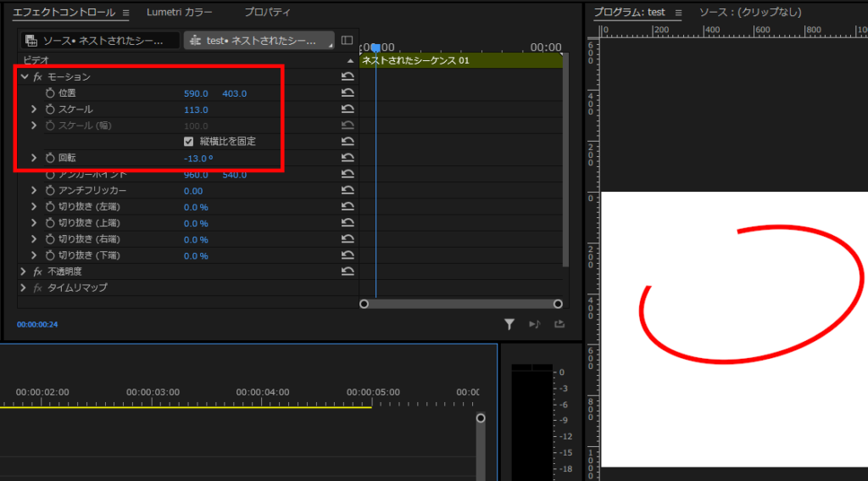The image size is (868, 481).
Task: Reset the 縦横比を固定 row
Action: (x=348, y=142)
